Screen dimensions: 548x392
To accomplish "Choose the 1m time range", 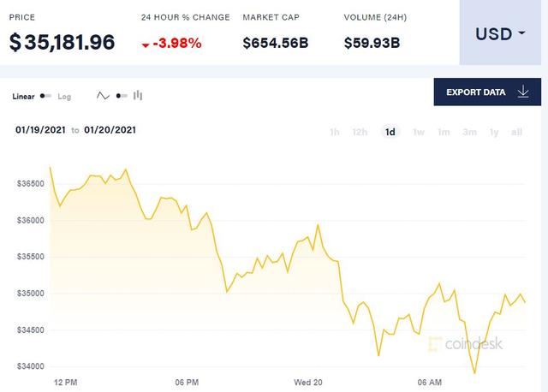I will (x=444, y=132).
